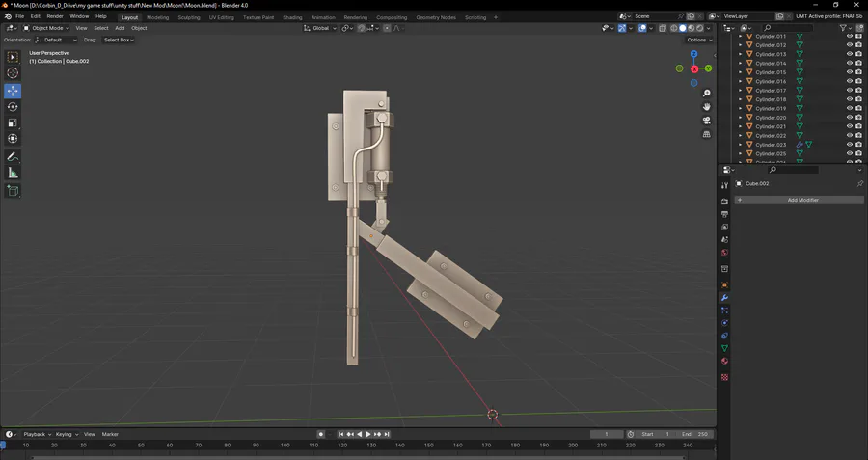This screenshot has width=868, height=460.
Task: Select the Measure tool
Action: (x=13, y=174)
